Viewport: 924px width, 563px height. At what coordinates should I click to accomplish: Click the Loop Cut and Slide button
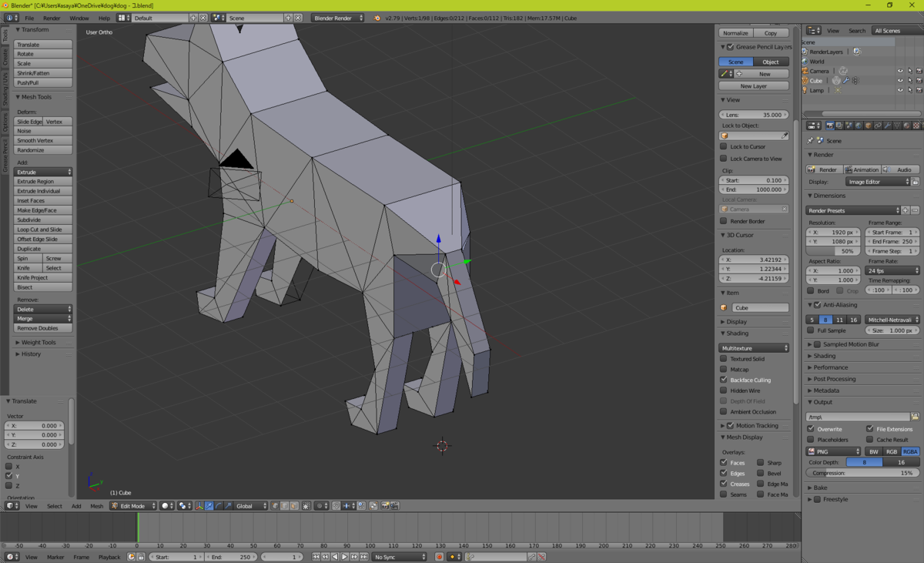click(x=43, y=230)
